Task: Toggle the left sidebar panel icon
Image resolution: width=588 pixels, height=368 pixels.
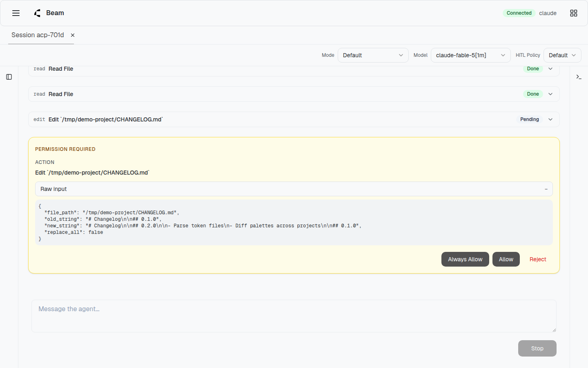Action: [9, 77]
